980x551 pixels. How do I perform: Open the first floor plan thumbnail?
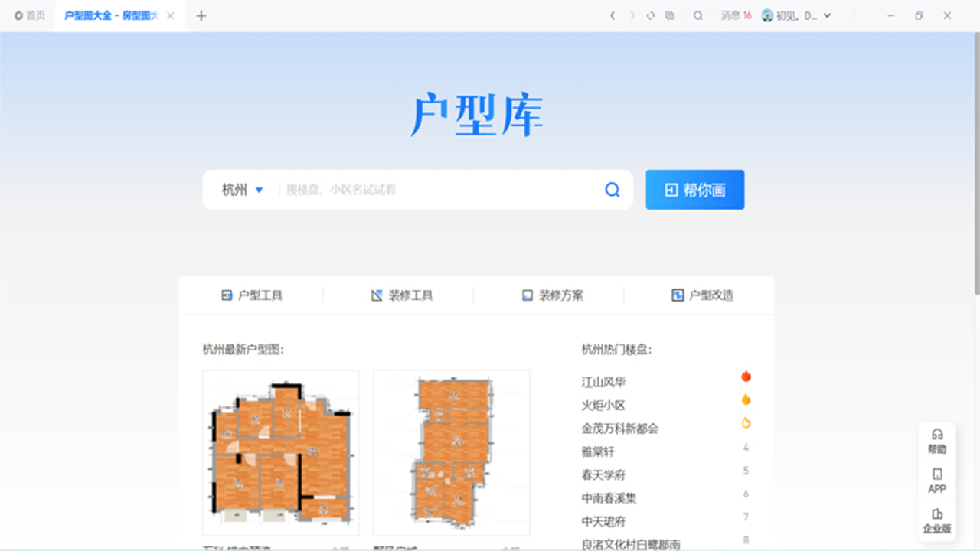click(280, 452)
